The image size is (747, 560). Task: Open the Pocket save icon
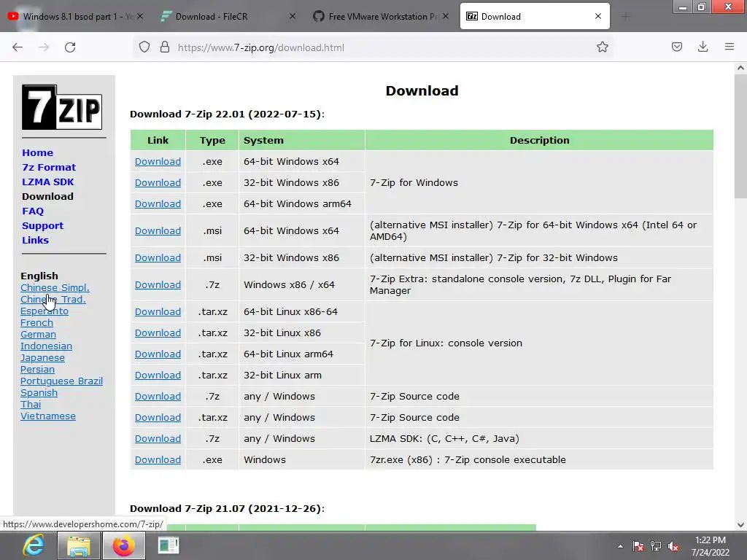pos(676,47)
